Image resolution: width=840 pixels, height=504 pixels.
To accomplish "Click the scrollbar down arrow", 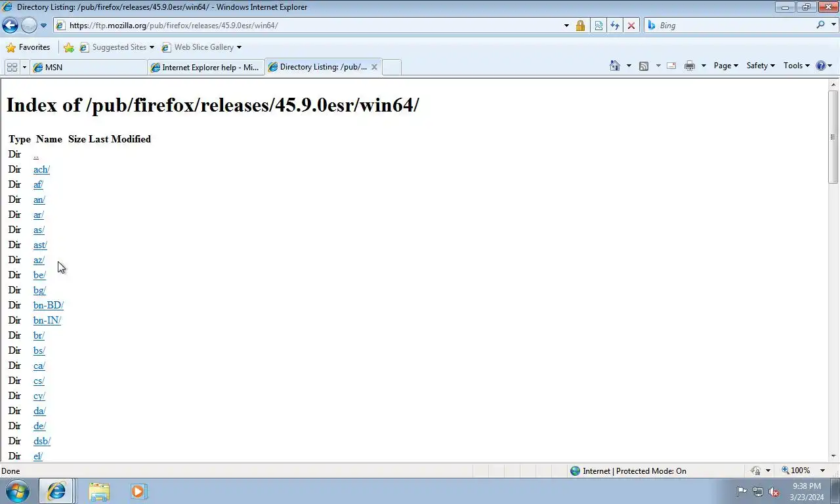I will [x=833, y=456].
